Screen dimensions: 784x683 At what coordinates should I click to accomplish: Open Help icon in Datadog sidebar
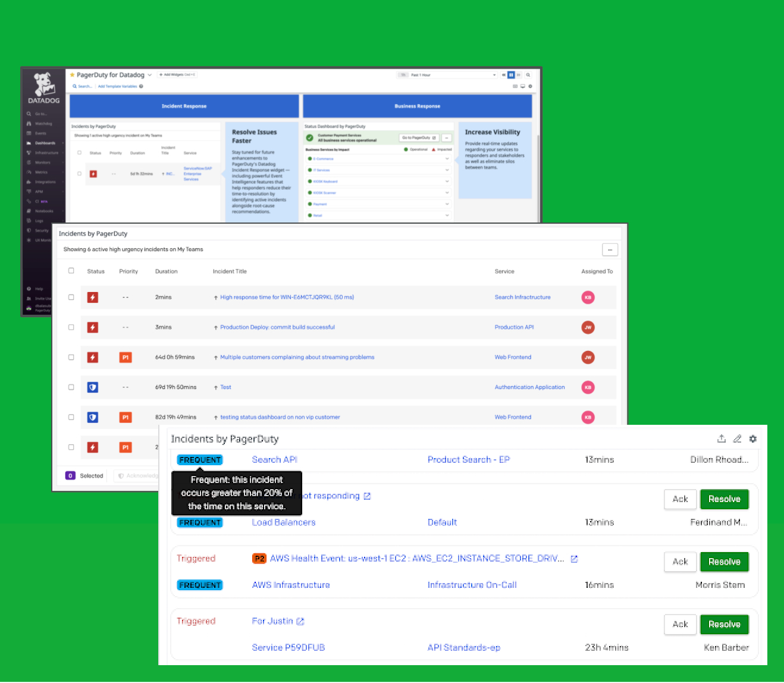pyautogui.click(x=29, y=289)
